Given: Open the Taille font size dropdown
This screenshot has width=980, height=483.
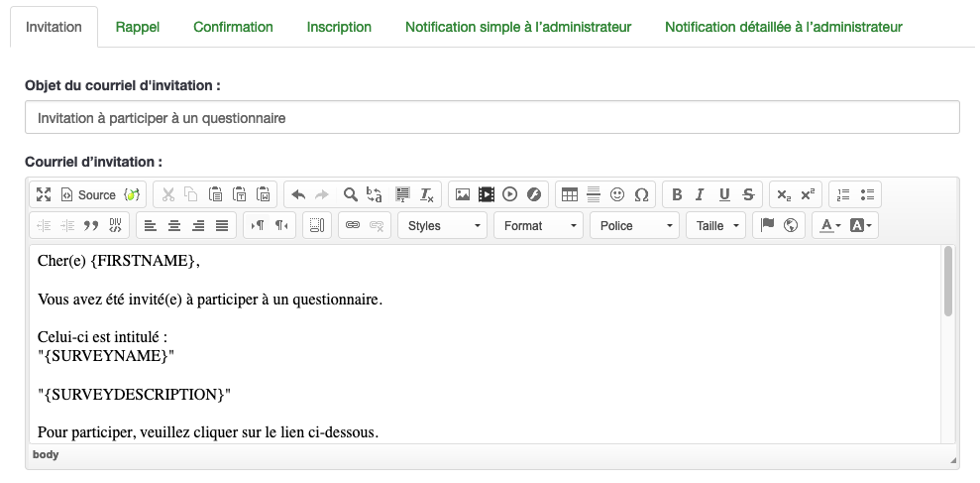Looking at the screenshot, I should pos(717,226).
